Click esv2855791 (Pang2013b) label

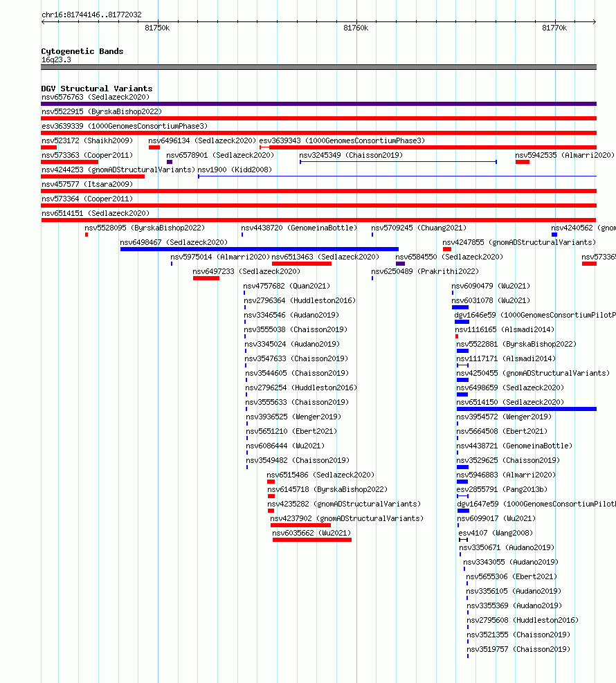[502, 490]
